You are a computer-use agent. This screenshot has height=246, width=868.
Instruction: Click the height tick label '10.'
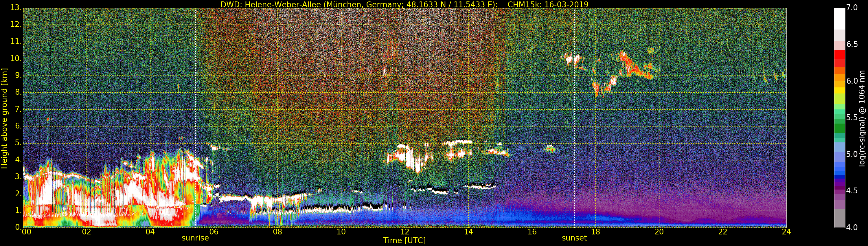16,59
